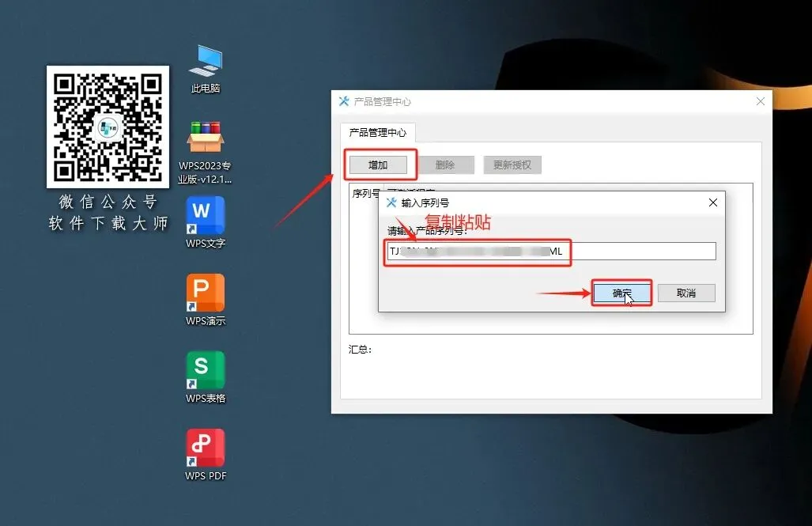Click into the product serial number field

tap(551, 252)
